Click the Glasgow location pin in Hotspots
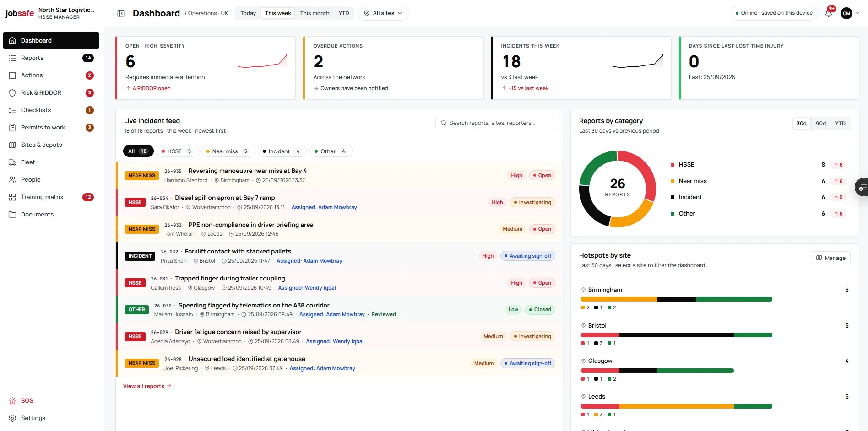This screenshot has width=868, height=431. point(583,361)
